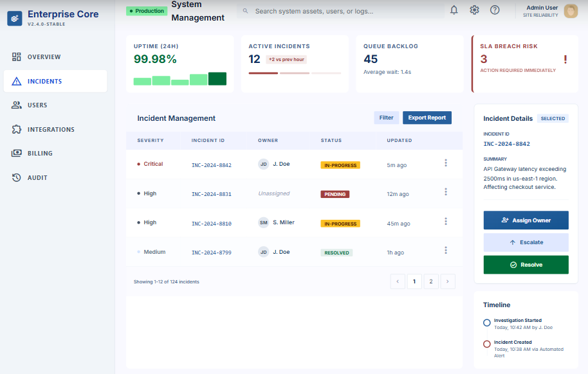Image resolution: width=588 pixels, height=374 pixels.
Task: Open the Audit section in sidebar
Action: pyautogui.click(x=37, y=177)
